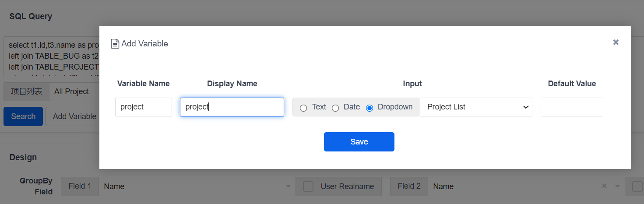Click into the Display Name field
The width and height of the screenshot is (644, 204).
click(x=232, y=107)
